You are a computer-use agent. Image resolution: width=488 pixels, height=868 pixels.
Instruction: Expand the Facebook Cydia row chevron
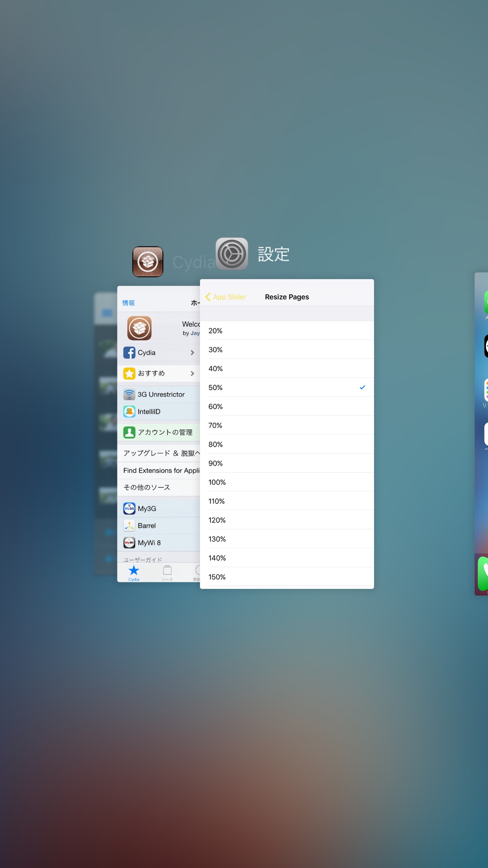coord(192,353)
